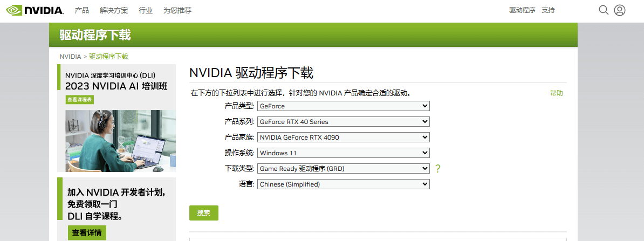Open the 解决方案 menu
This screenshot has height=241, width=644.
[114, 10]
